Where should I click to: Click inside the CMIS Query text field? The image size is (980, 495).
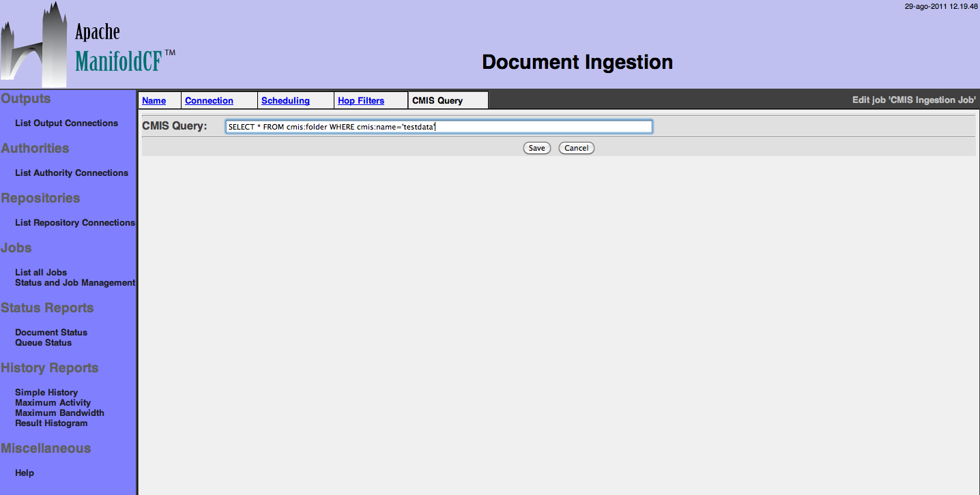pyautogui.click(x=438, y=127)
